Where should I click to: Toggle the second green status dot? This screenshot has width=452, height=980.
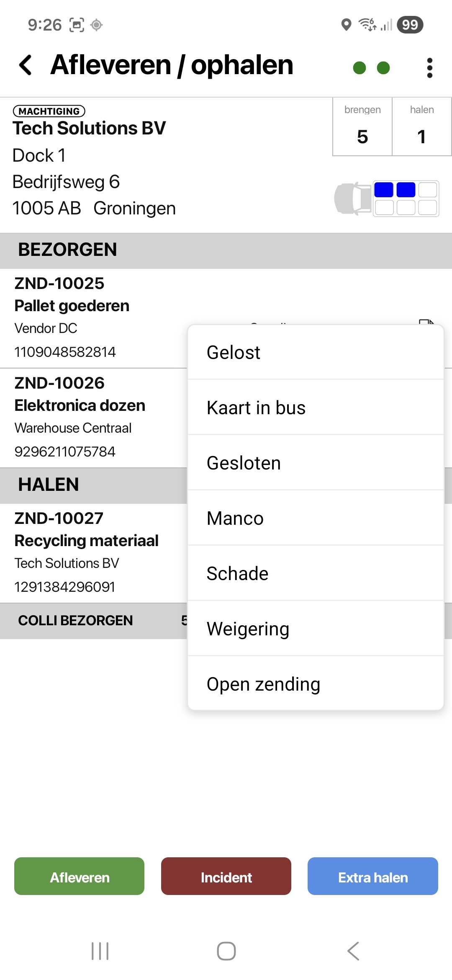pyautogui.click(x=384, y=67)
